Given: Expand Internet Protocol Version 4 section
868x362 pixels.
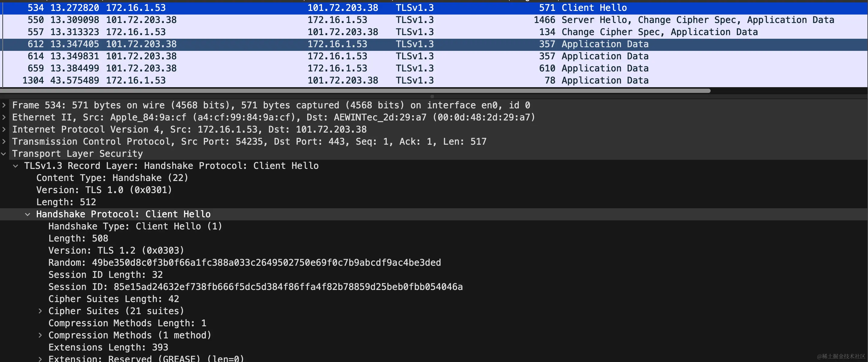Looking at the screenshot, I should (x=4, y=130).
